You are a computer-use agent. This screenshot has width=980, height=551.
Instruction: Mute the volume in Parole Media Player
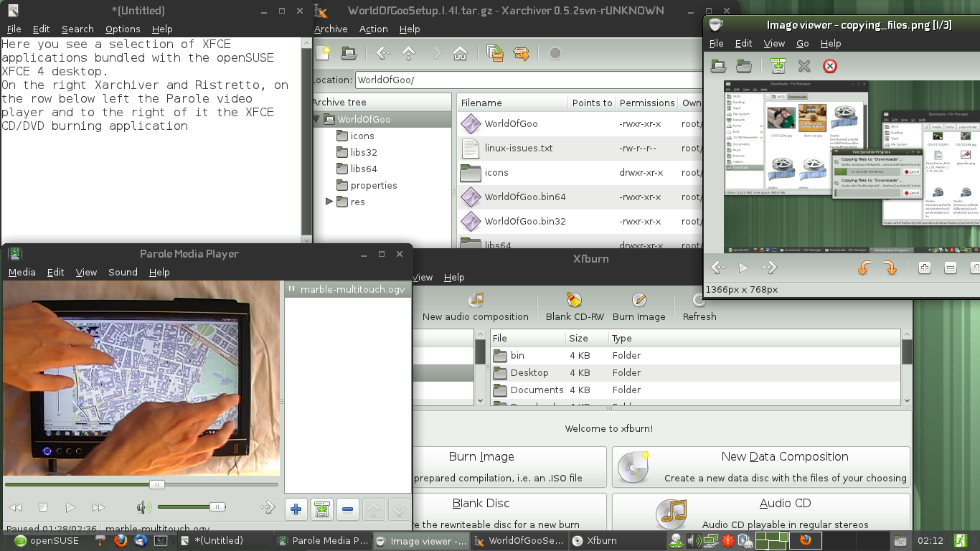coord(143,507)
